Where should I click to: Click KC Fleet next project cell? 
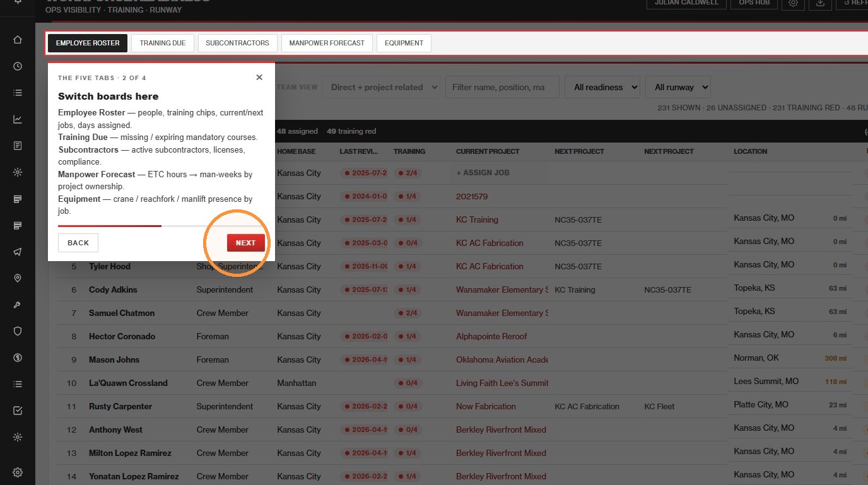659,406
